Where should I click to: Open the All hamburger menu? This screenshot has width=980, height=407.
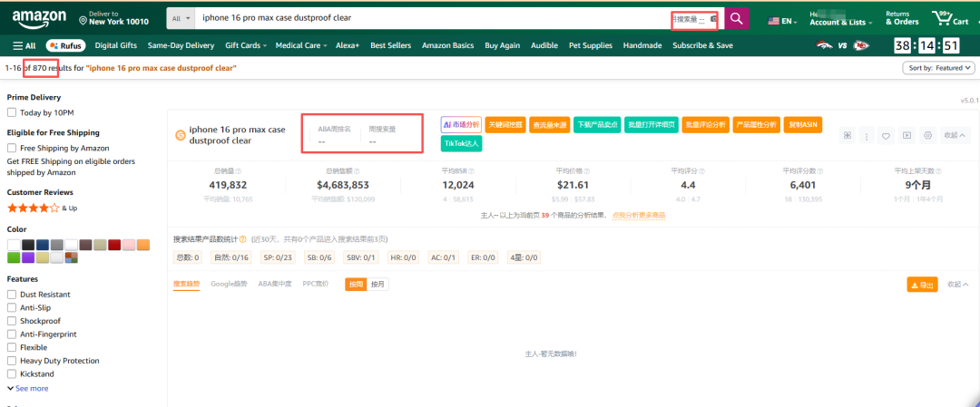[24, 45]
